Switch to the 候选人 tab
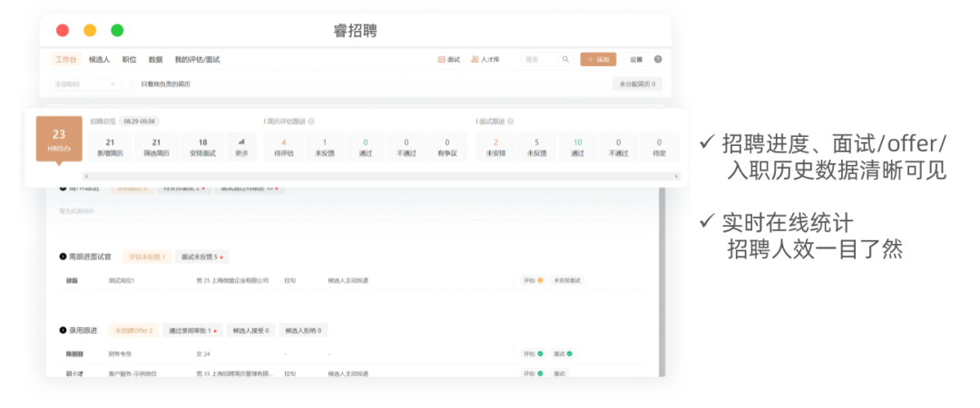Screen dimensions: 980x408 tap(100, 60)
